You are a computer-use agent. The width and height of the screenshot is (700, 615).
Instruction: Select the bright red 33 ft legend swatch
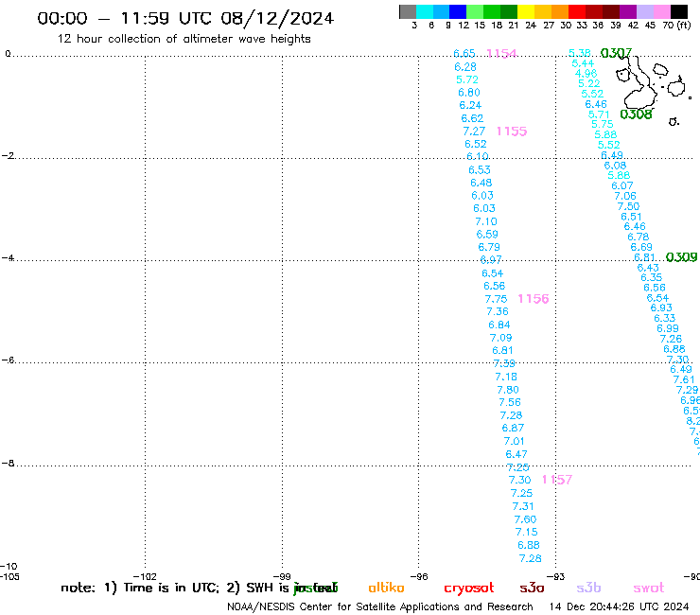click(x=577, y=11)
